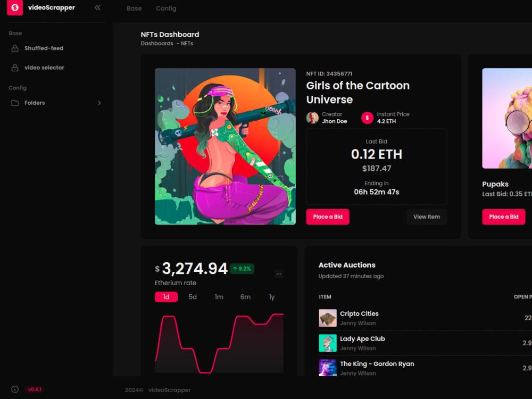Click the NFTs breadcrumb text
This screenshot has height=399, width=532.
187,44
